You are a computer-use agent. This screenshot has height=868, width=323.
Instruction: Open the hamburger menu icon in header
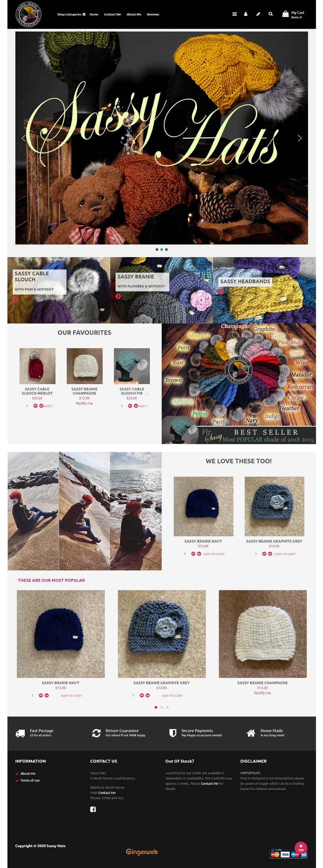[x=234, y=14]
